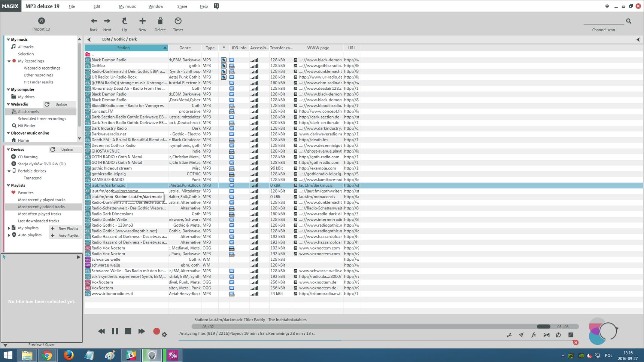Open Windows Start menu

(x=8, y=355)
